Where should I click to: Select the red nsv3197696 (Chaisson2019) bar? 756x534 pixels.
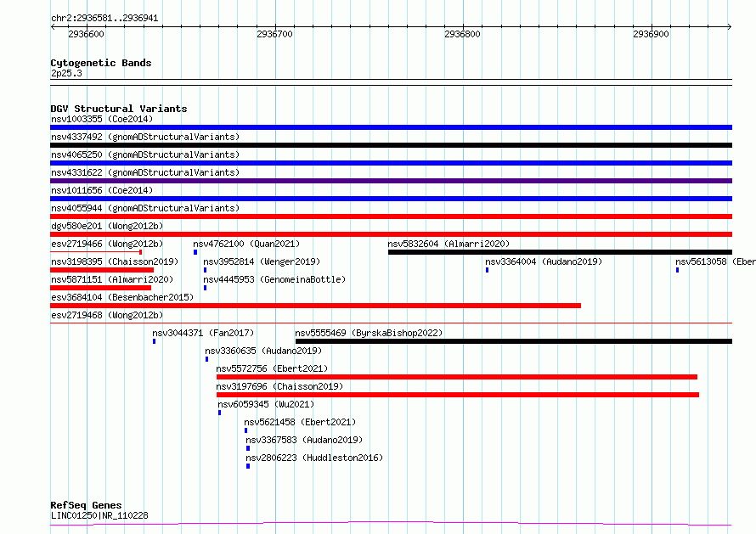[x=458, y=395]
